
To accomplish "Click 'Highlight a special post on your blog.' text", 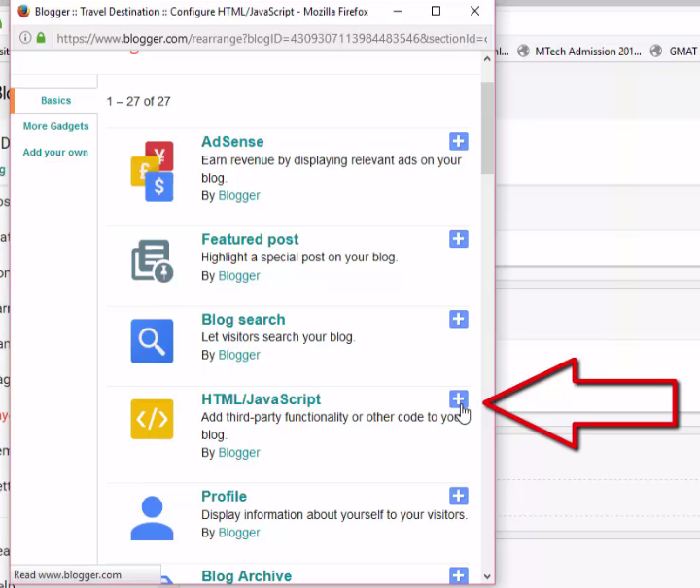I will [x=299, y=257].
